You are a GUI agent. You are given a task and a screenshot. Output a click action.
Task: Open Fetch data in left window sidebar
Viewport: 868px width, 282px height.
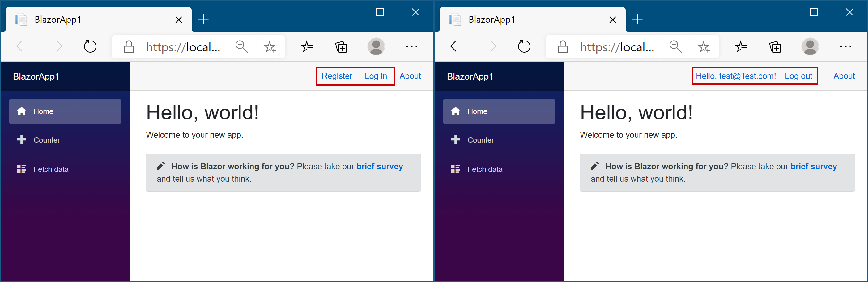(65, 169)
